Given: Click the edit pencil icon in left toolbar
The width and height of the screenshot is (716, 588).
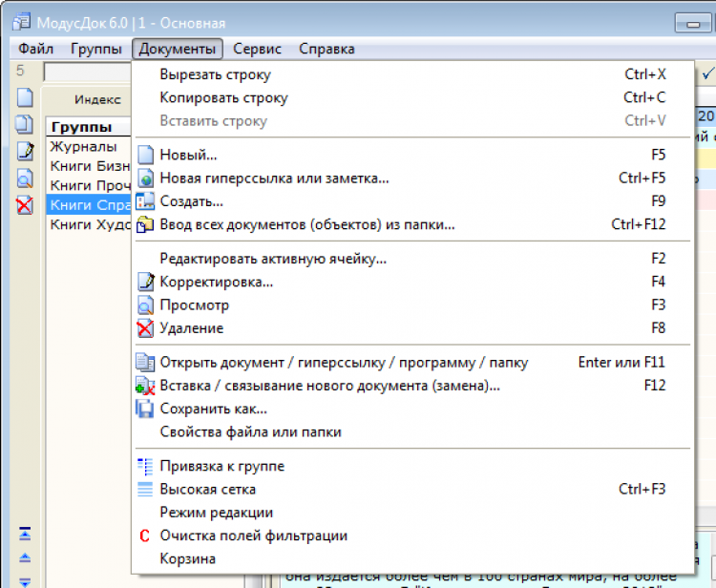Looking at the screenshot, I should [x=25, y=151].
